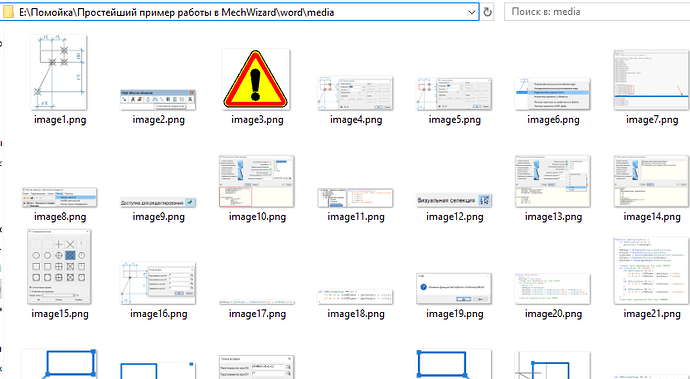
Task: Refresh the media folder view
Action: (x=487, y=12)
